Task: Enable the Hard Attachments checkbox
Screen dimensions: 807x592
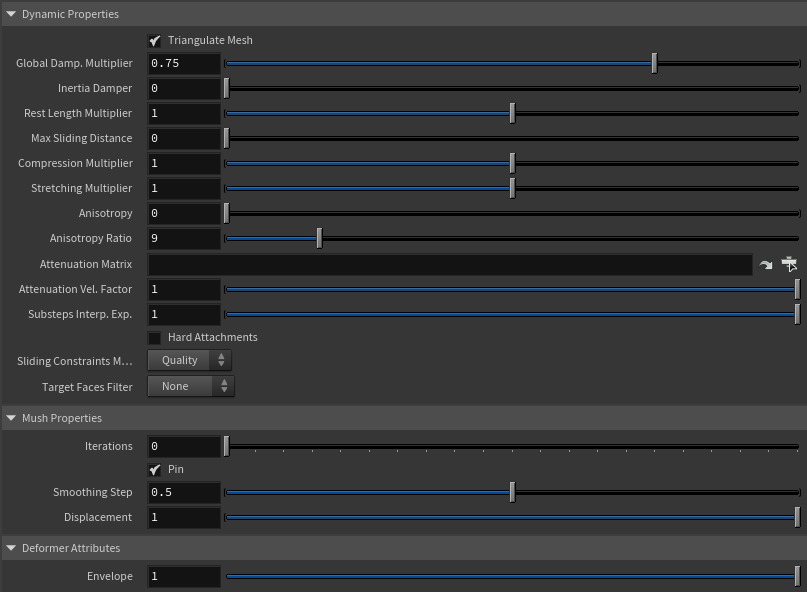Action: tap(154, 338)
